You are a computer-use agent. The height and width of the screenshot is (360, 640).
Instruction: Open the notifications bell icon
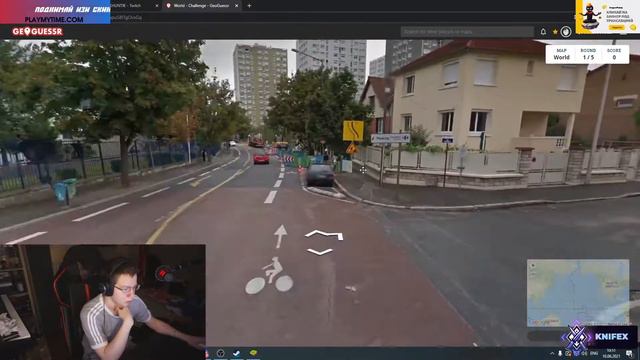point(543,31)
